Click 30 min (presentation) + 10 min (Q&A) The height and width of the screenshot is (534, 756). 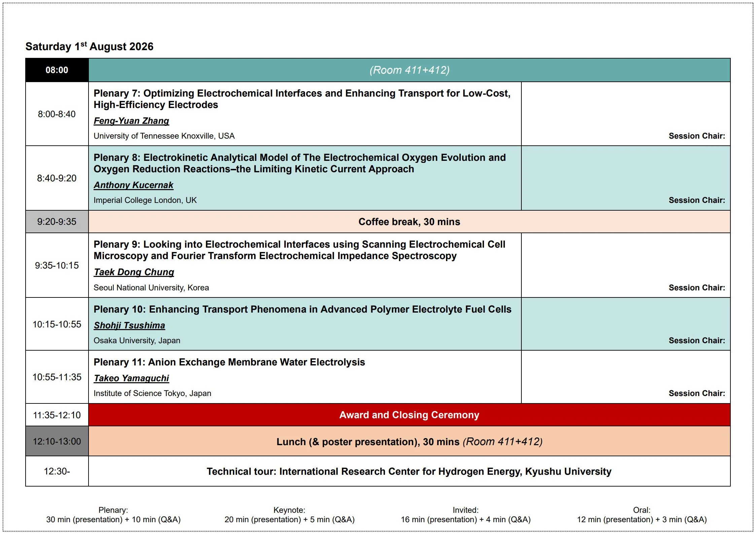tap(113, 520)
